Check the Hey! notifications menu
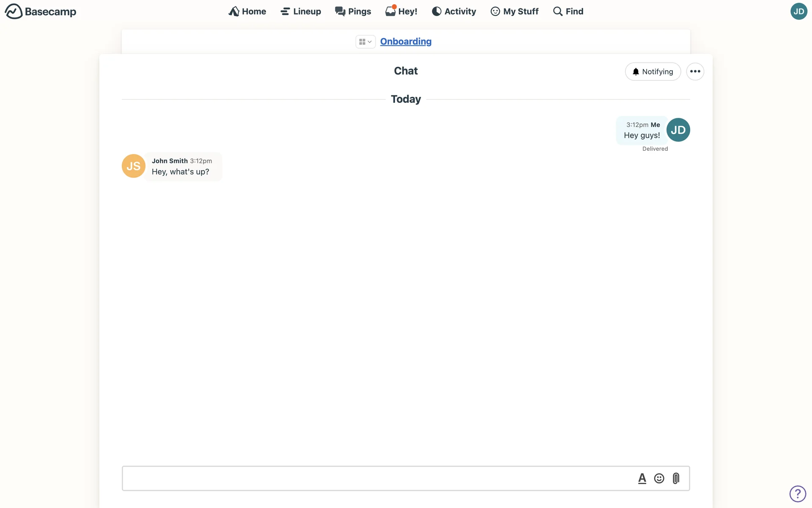The height and width of the screenshot is (508, 812). 401,11
